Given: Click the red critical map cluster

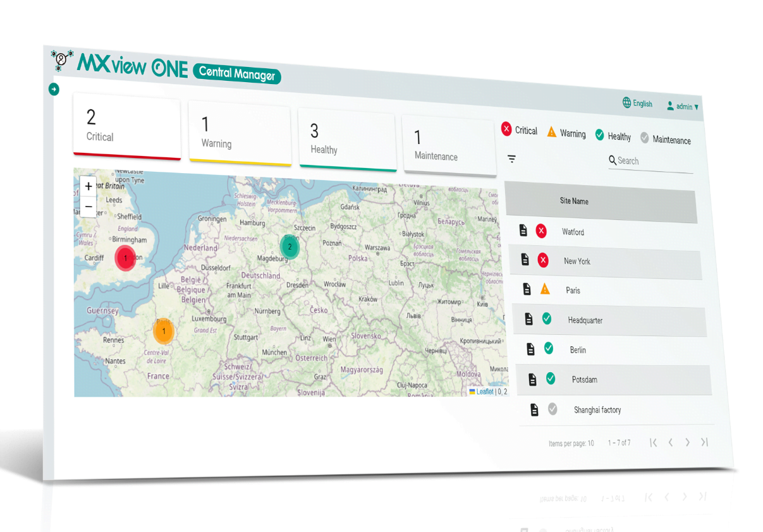Looking at the screenshot, I should tap(125, 258).
